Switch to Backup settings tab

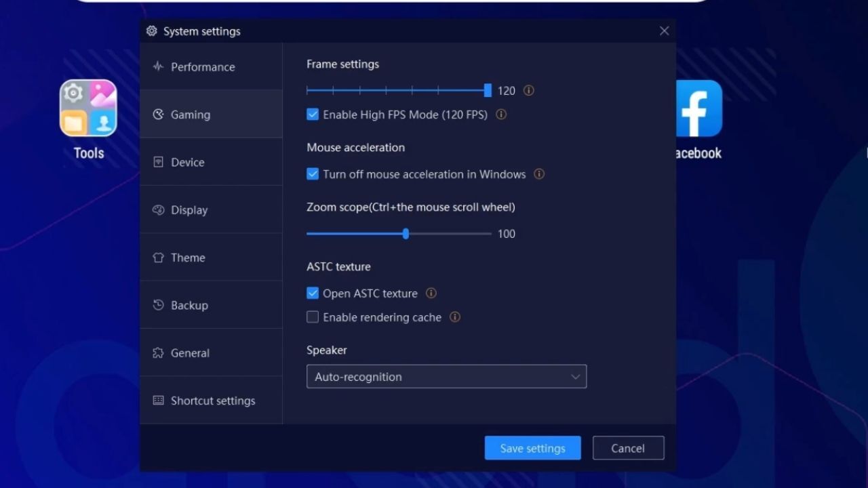point(211,305)
